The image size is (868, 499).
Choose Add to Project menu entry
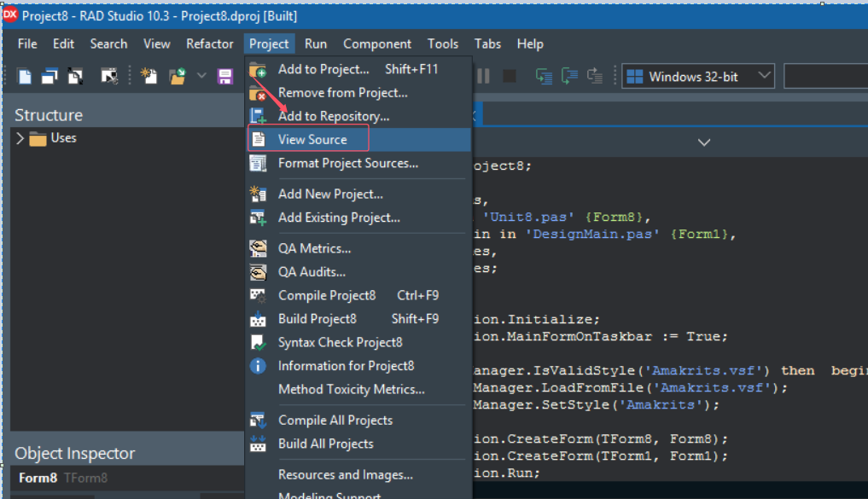(x=358, y=69)
